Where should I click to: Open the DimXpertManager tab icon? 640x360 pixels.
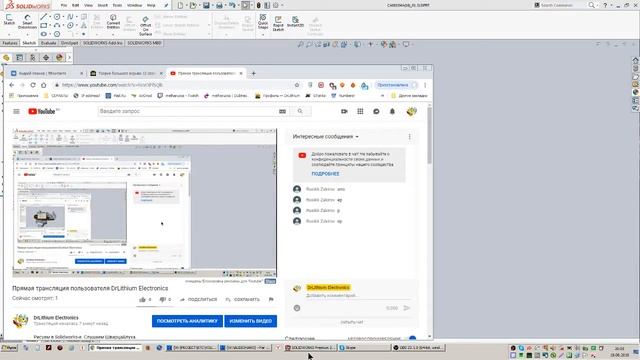46,58
